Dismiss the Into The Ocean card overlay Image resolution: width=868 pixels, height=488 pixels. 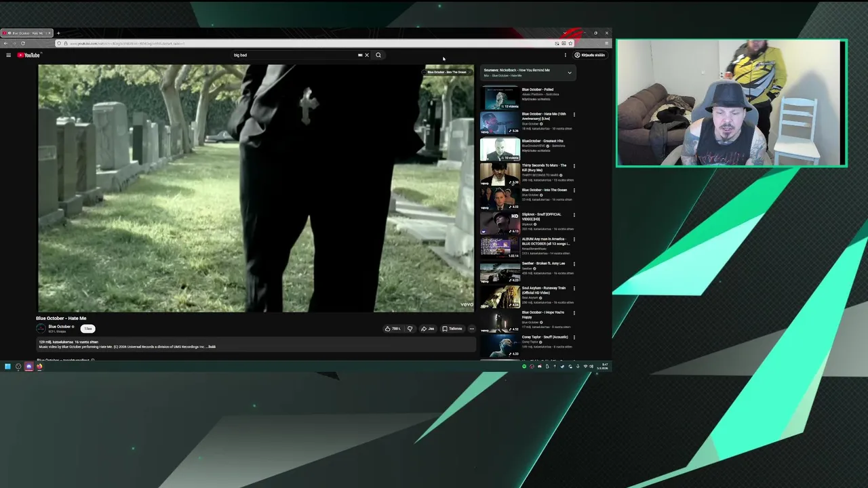(469, 72)
